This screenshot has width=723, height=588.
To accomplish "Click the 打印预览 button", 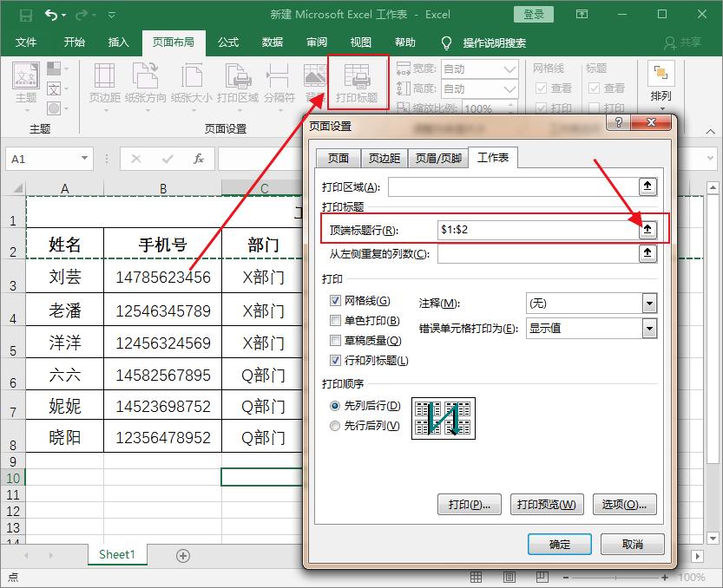I will tap(547, 504).
